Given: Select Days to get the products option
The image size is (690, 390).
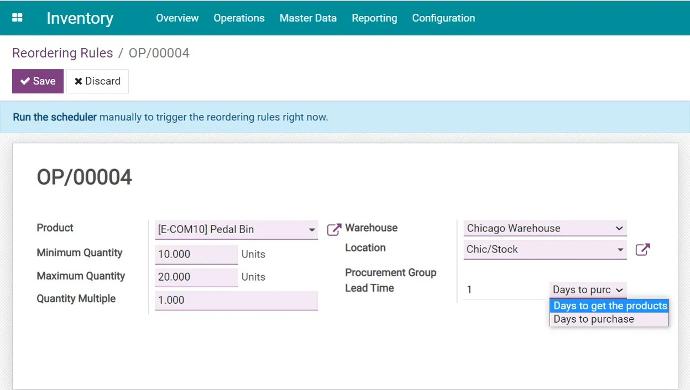Looking at the screenshot, I should click(x=609, y=305).
